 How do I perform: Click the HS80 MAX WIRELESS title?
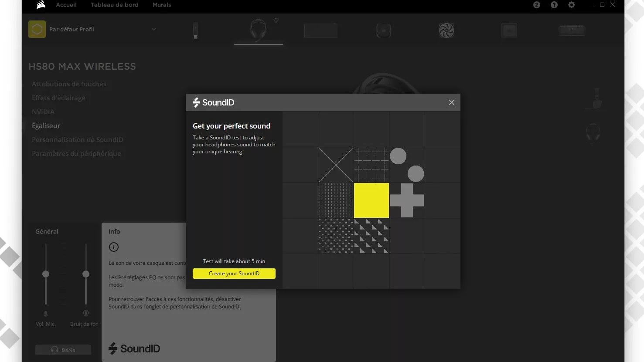coord(82,67)
